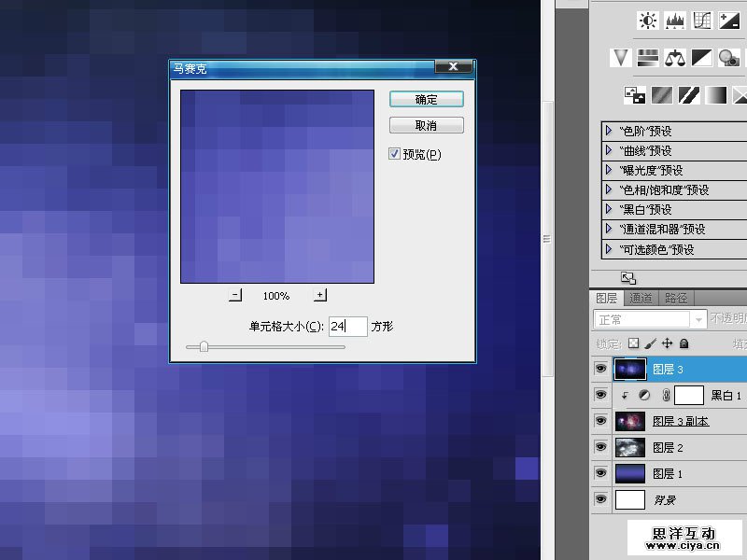The width and height of the screenshot is (747, 560).
Task: Toggle visibility of 图层 2
Action: point(600,448)
